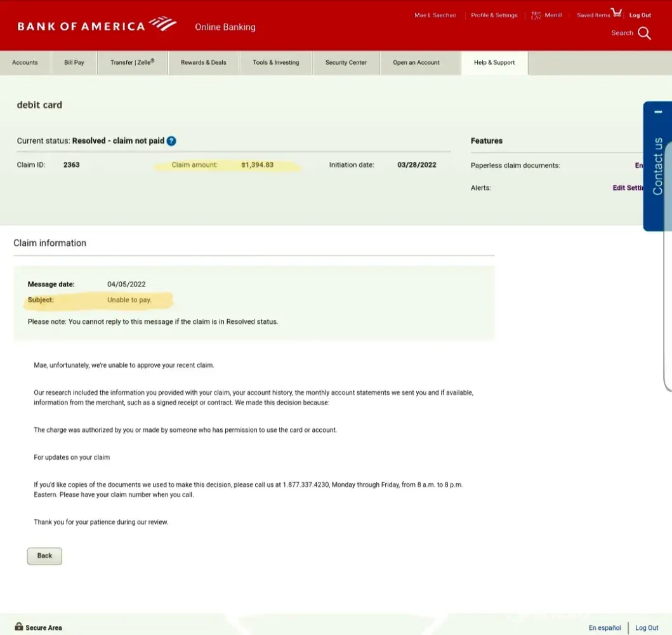Click the Paperless claim documents enroll link
The height and width of the screenshot is (635, 672).
pos(639,166)
